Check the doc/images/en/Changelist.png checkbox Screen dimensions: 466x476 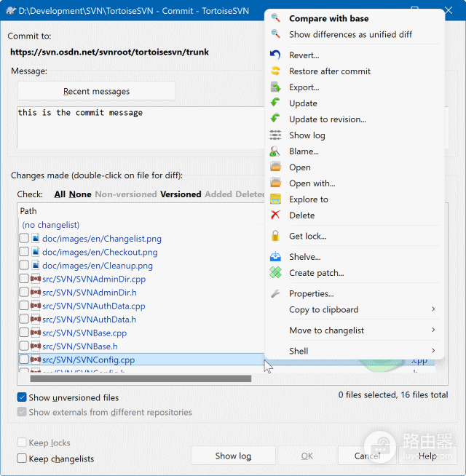coord(24,238)
